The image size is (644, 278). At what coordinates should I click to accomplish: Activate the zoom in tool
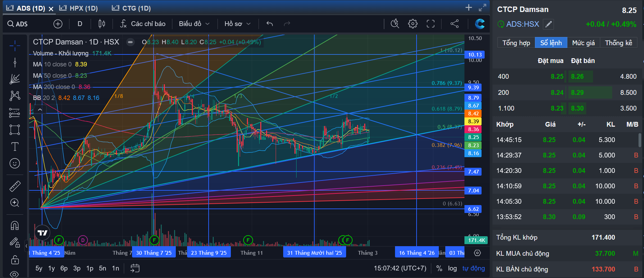15,203
